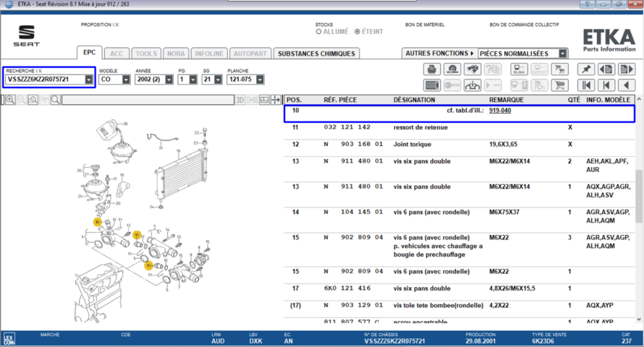
Task: Open the single shopping cart icon
Action: pyautogui.click(x=559, y=85)
